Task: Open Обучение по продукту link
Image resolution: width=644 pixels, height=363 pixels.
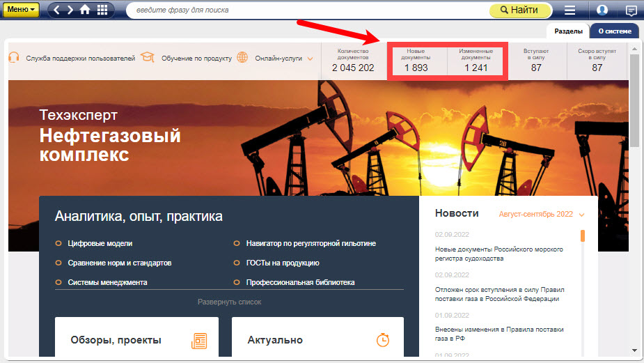Action: (x=196, y=59)
